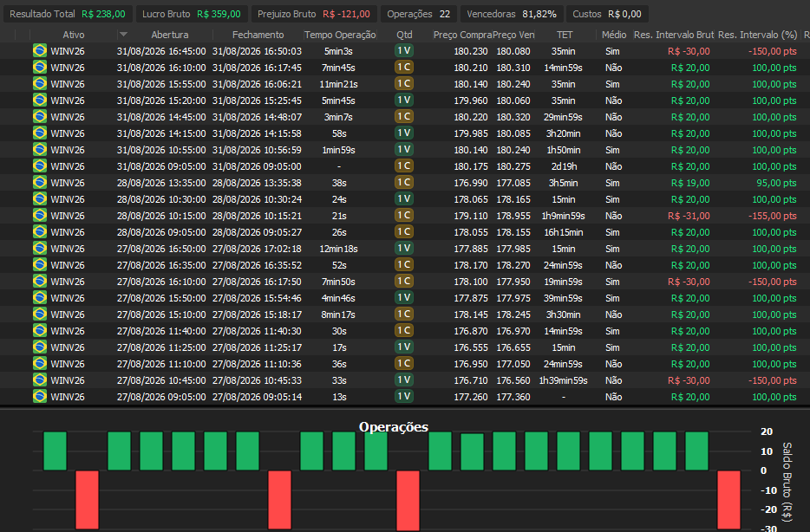Click the 1V badge on the 31/08/2026 14:15:00 row
This screenshot has height=532, width=810.
[404, 133]
